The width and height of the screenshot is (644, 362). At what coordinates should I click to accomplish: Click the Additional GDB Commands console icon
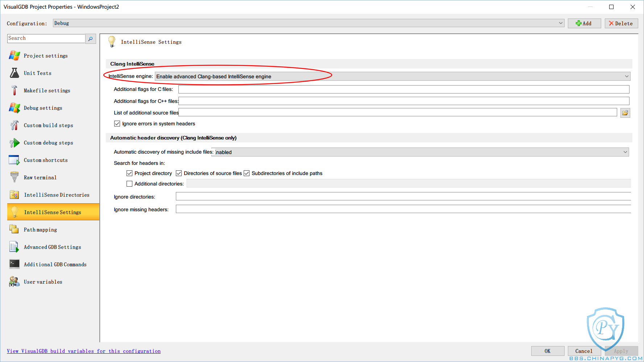coord(15,264)
